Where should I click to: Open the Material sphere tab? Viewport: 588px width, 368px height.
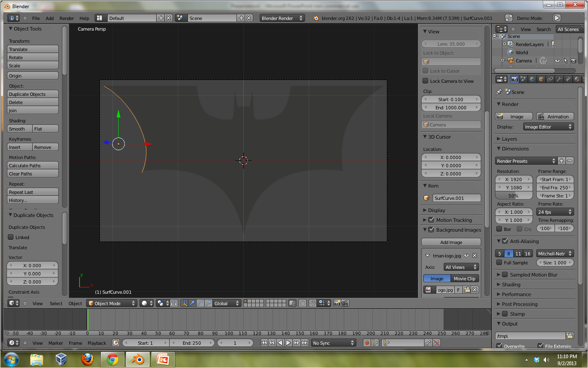pos(577,79)
